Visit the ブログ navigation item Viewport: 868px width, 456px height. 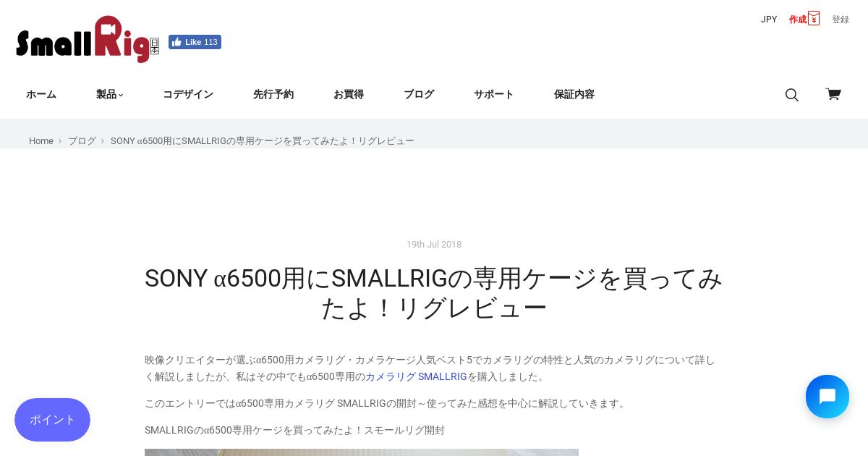coord(419,94)
